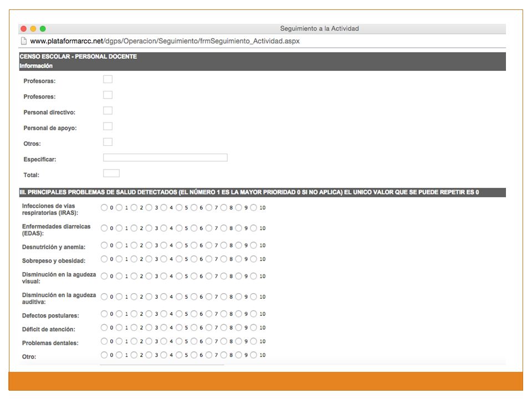
Task: Select 0 for Infecciones de vías respiratorias (IRAS)
Action: [104, 208]
